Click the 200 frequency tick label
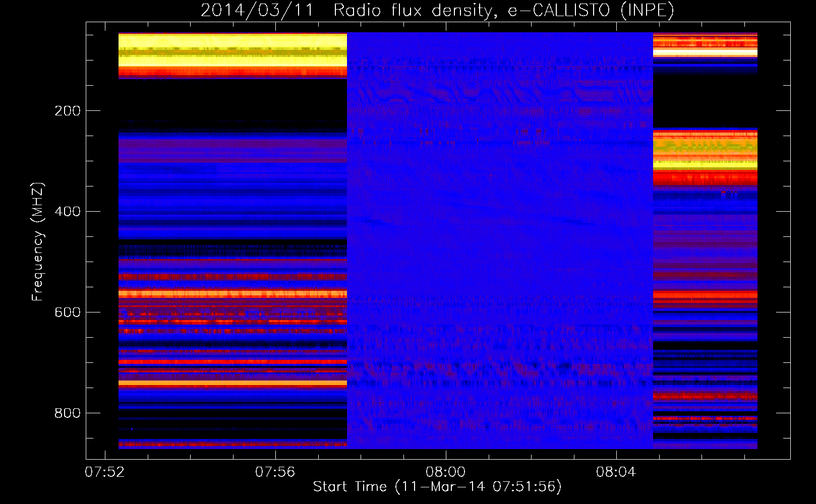The image size is (816, 504). tap(68, 111)
